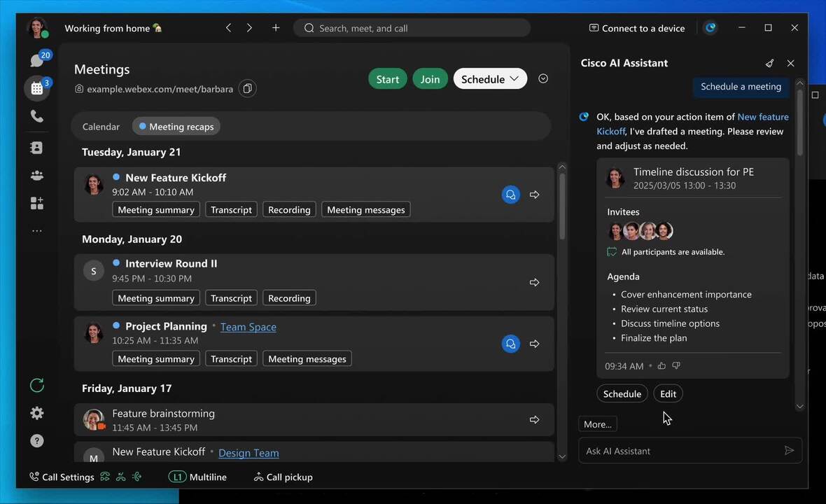Open Recording for Interview Round II

pyautogui.click(x=289, y=298)
